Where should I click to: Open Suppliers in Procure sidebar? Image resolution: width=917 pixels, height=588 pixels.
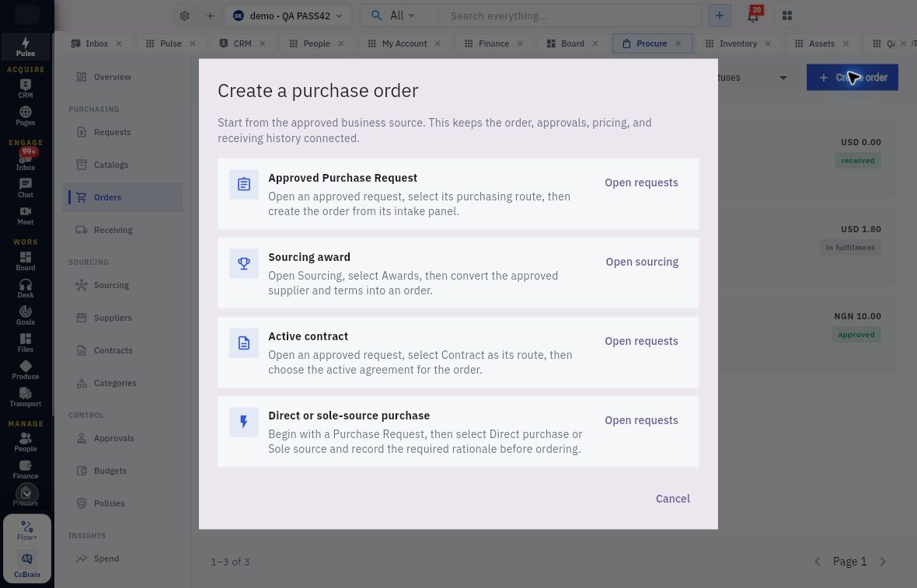pyautogui.click(x=122, y=318)
